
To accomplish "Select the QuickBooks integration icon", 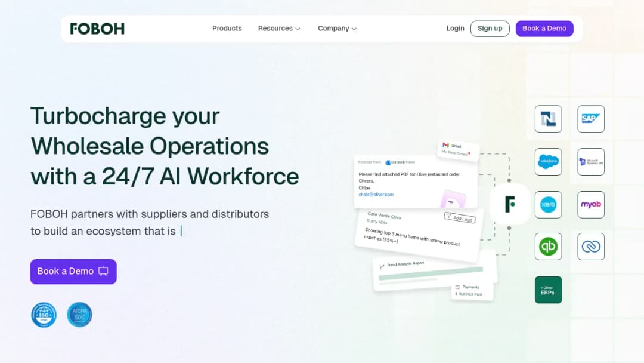I will 549,247.
